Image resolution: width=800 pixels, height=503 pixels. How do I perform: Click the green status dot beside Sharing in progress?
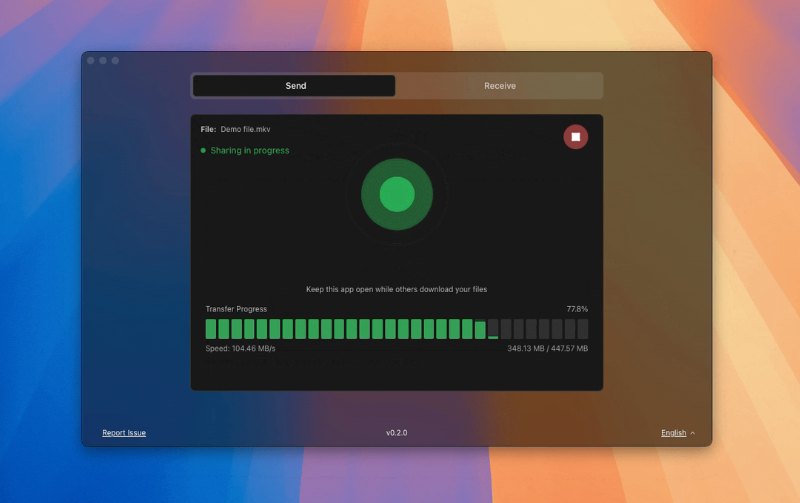(203, 150)
